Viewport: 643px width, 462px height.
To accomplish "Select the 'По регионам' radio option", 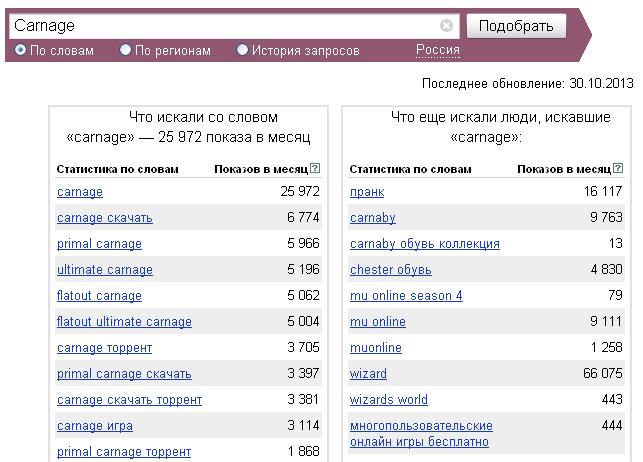I will click(x=126, y=49).
